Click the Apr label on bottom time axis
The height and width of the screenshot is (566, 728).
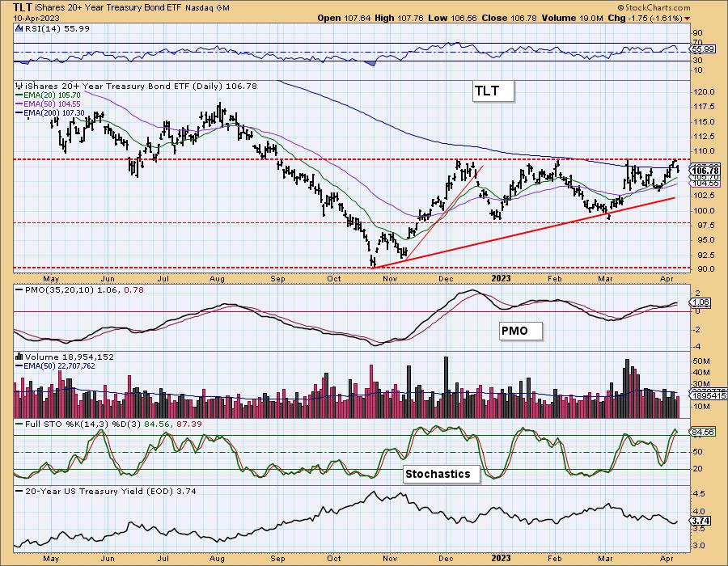pyautogui.click(x=667, y=558)
